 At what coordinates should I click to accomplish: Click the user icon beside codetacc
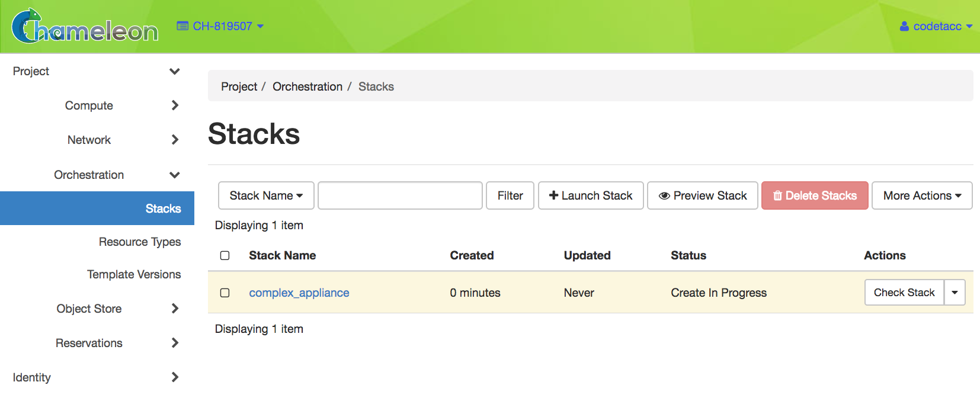point(904,26)
